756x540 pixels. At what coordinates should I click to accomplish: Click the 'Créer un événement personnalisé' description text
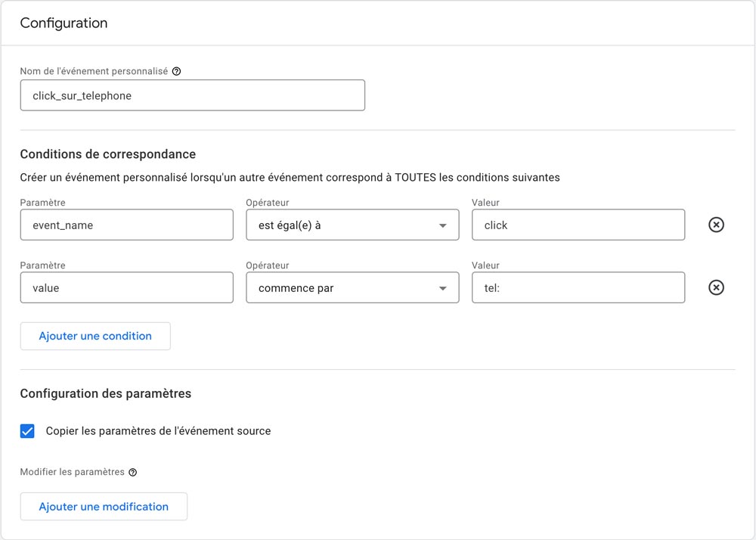[290, 178]
